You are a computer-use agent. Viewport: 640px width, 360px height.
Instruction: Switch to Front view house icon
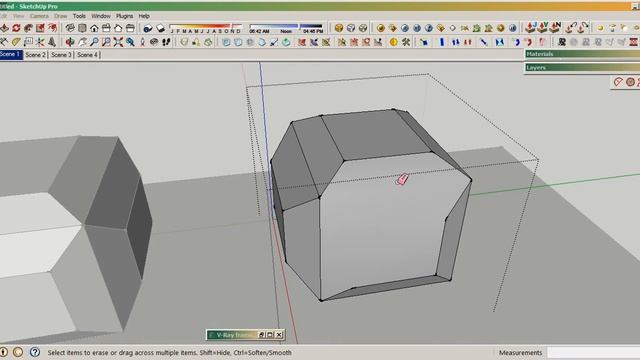(x=94, y=28)
